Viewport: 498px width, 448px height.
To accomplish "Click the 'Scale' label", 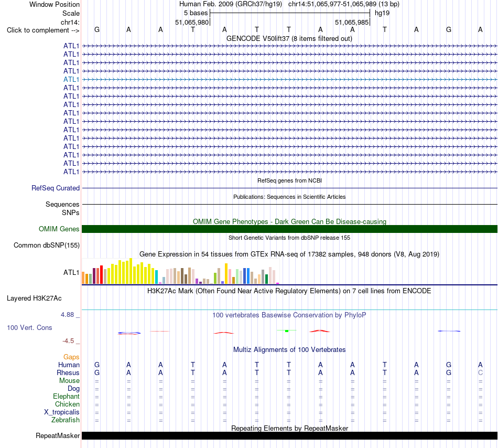I will coord(71,13).
